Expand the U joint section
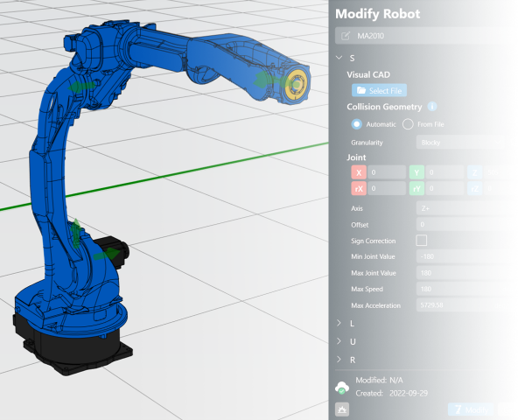The image size is (525, 420). pyautogui.click(x=339, y=341)
